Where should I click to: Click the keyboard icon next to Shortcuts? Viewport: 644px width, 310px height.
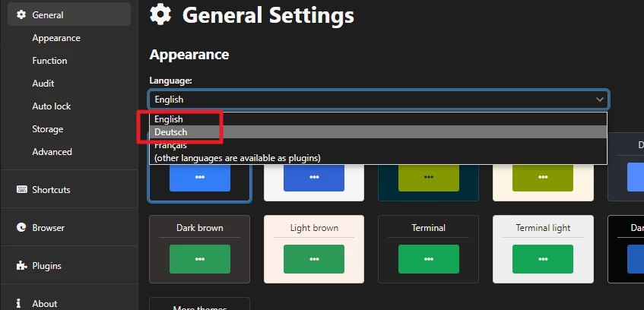coord(21,189)
